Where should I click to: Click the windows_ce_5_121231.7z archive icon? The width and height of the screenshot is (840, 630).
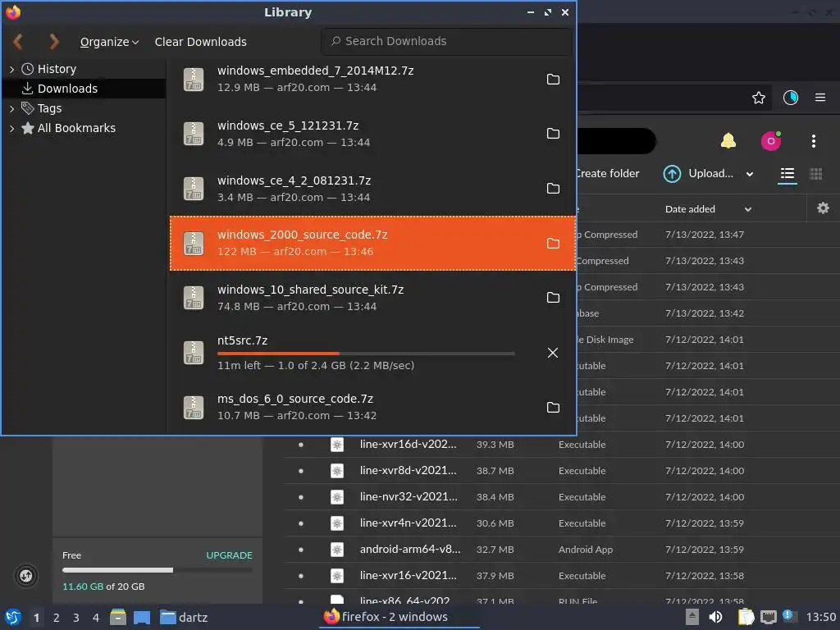(194, 134)
